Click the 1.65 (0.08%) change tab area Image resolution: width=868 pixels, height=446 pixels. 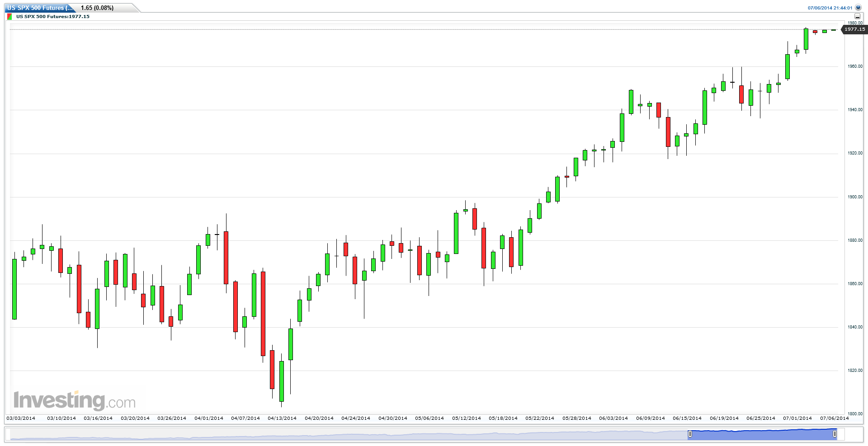pyautogui.click(x=97, y=8)
